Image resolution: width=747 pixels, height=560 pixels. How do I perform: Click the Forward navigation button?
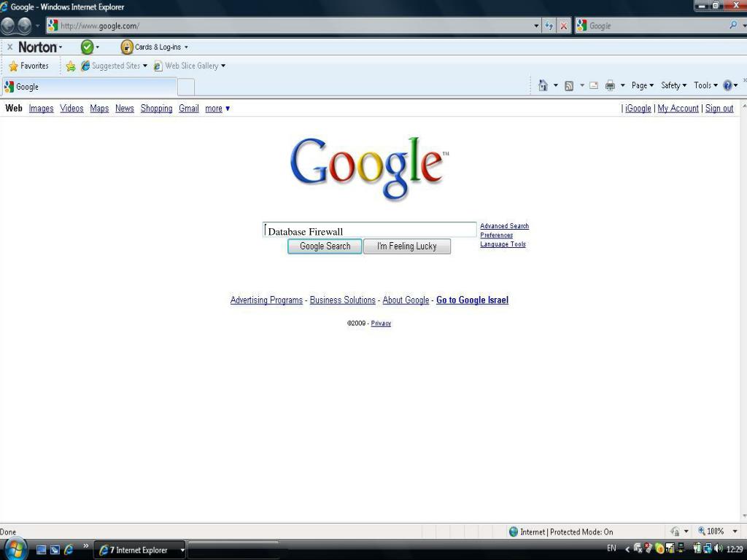[x=24, y=26]
